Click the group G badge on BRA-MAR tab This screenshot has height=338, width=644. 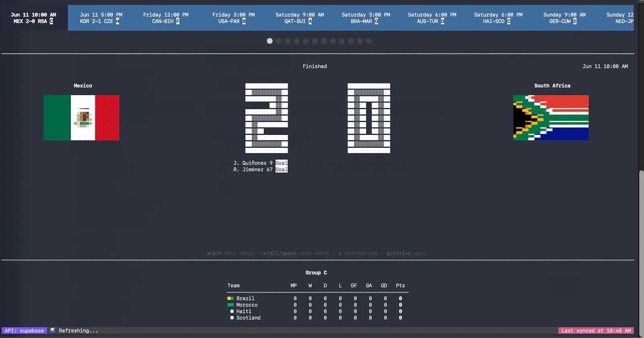[376, 21]
